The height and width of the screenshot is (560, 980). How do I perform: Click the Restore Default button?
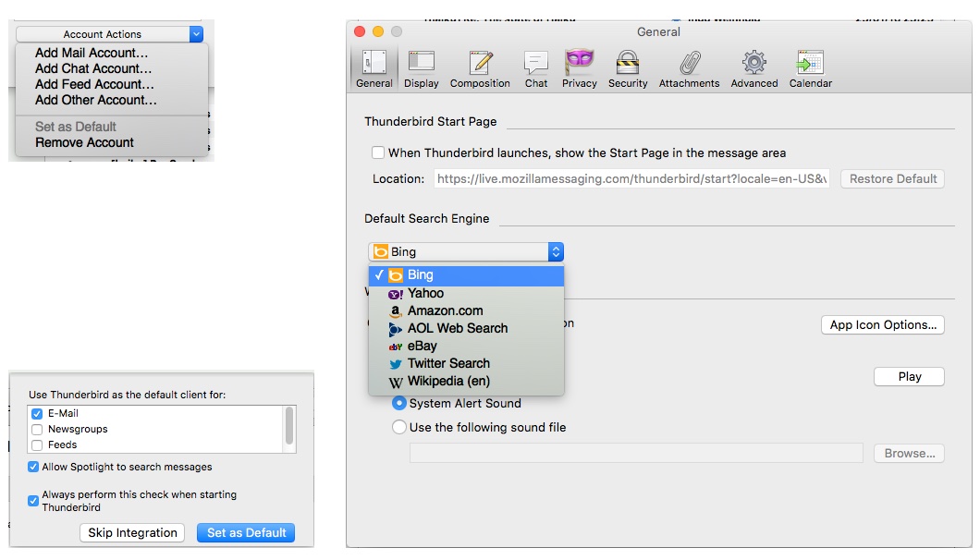(892, 178)
